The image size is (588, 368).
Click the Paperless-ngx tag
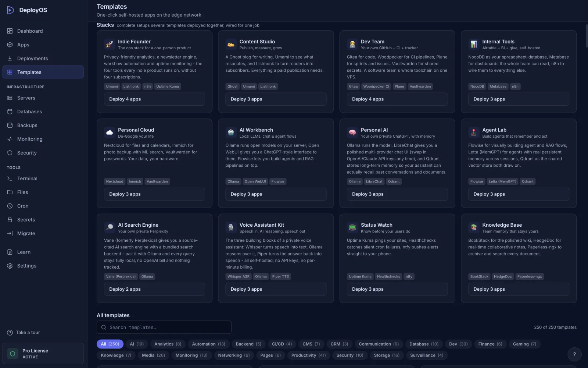click(530, 276)
